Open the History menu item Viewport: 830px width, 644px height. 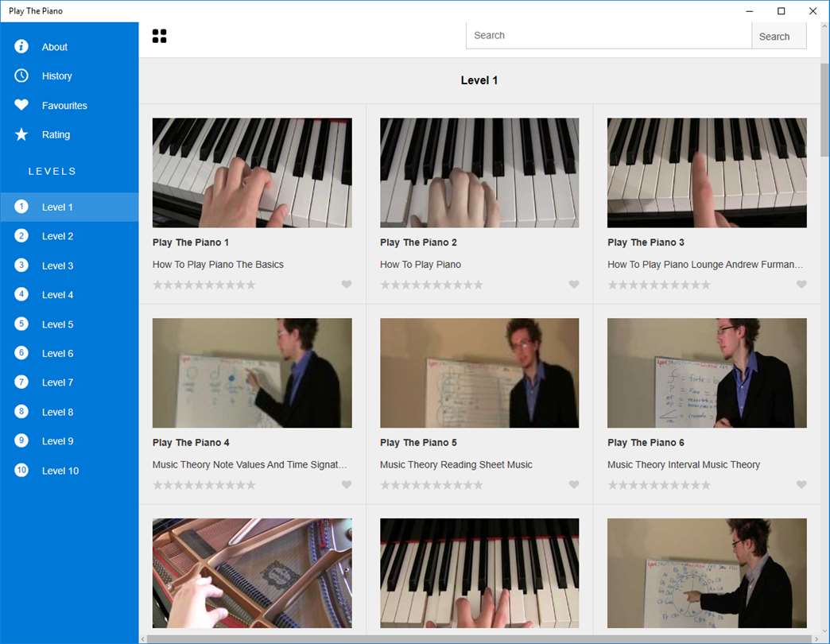point(69,76)
